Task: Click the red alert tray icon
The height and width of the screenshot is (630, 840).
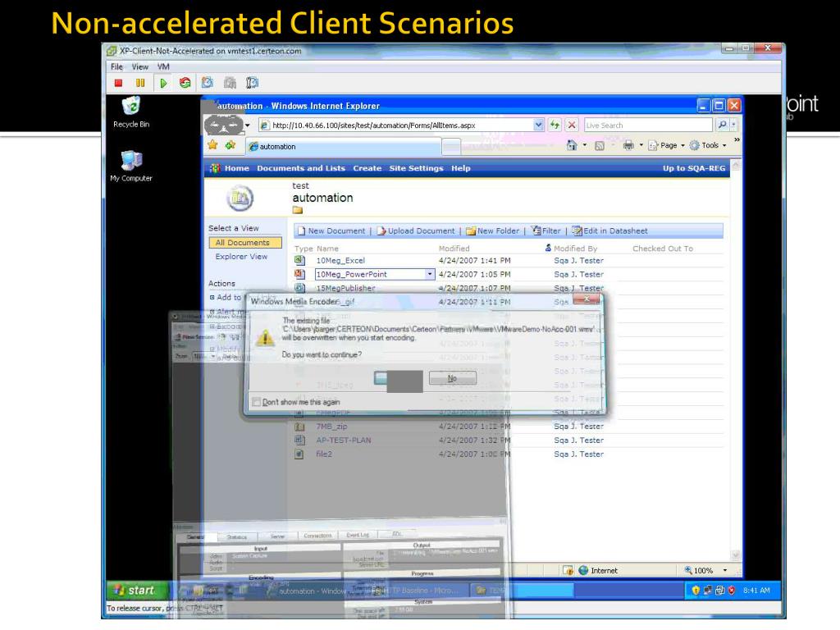Action: pyautogui.click(x=731, y=591)
